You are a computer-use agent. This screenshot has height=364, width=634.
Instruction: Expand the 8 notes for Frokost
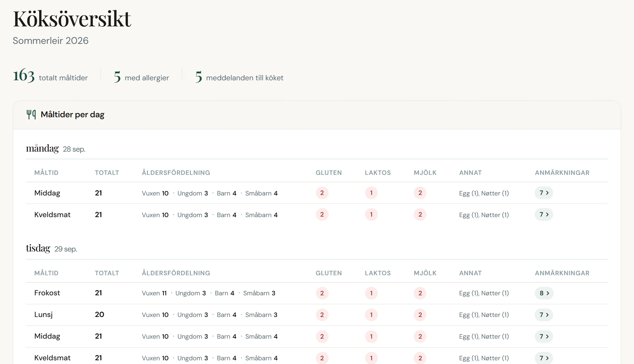(544, 293)
